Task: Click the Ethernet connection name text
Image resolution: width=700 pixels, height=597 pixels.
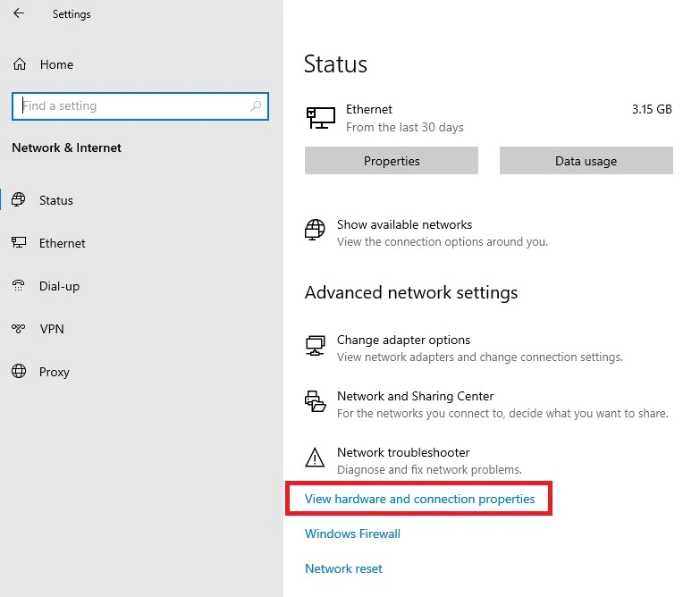Action: coord(369,109)
